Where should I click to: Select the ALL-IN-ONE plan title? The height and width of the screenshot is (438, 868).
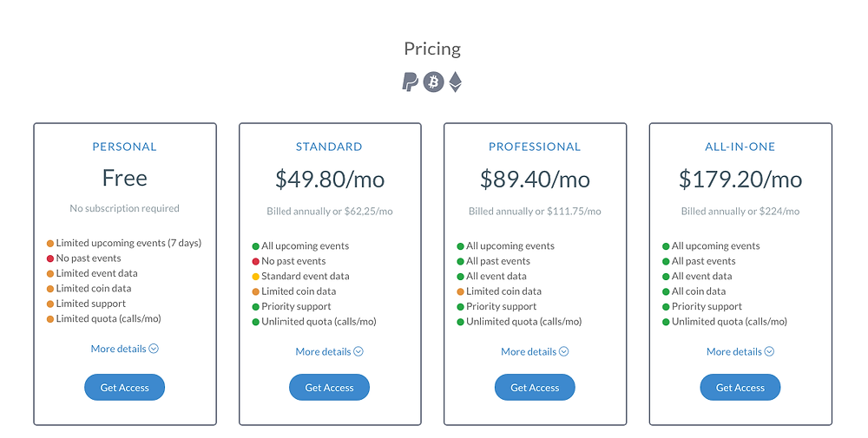coord(740,147)
